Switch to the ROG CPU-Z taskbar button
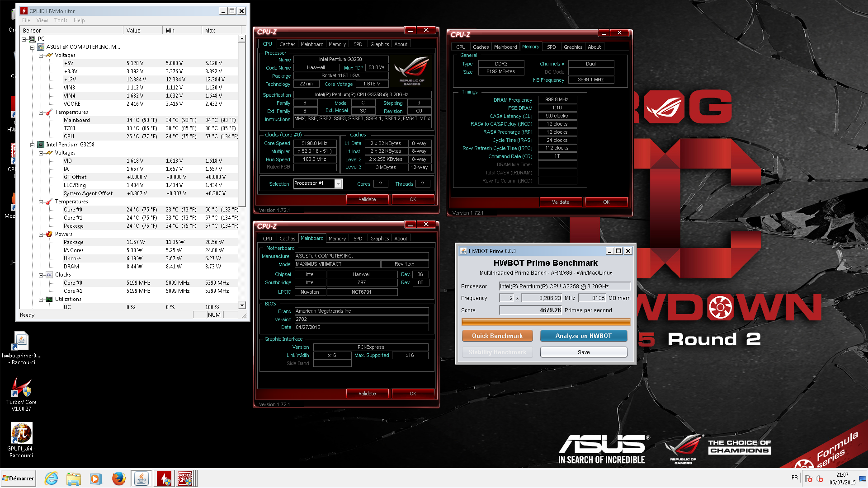 (x=185, y=479)
